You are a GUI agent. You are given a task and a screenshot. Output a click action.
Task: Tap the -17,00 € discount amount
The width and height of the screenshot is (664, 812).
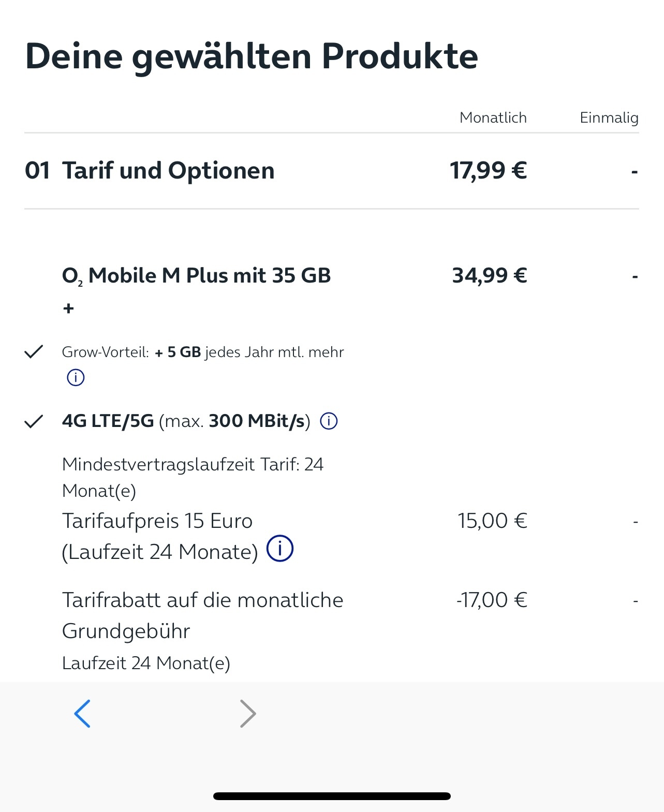(492, 600)
